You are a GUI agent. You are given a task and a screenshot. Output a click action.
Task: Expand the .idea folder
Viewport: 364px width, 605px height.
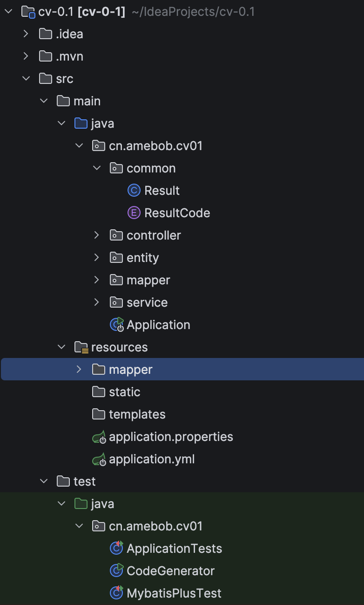coord(26,34)
